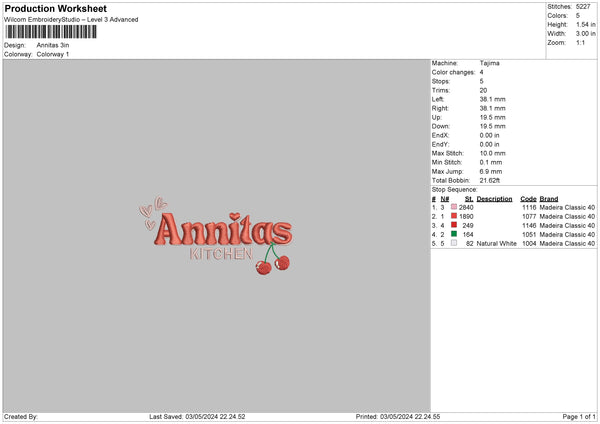This screenshot has width=600, height=424.
Task: Click the width value '3.00 in'
Action: [585, 34]
